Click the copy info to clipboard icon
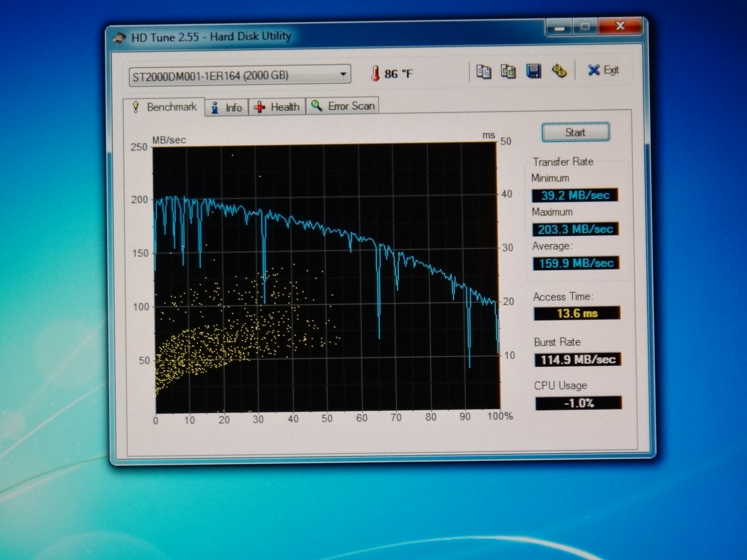Viewport: 747px width, 560px height. pyautogui.click(x=483, y=71)
